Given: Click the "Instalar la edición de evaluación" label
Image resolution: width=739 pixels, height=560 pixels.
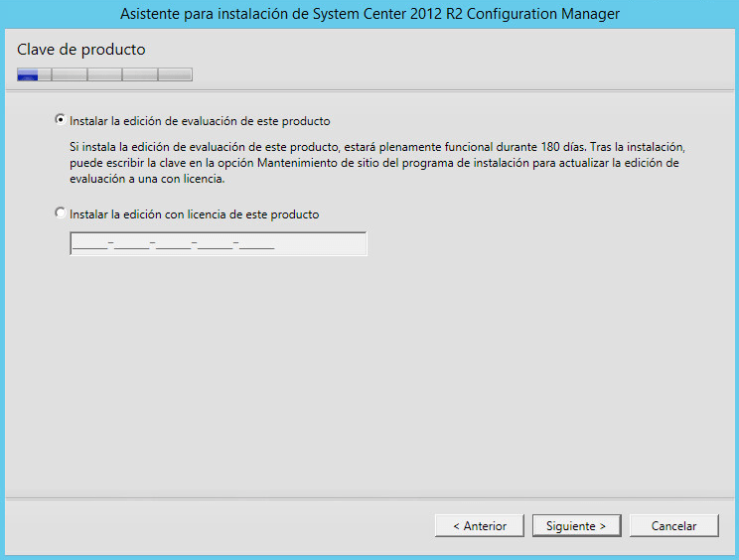Looking at the screenshot, I should click(x=200, y=121).
